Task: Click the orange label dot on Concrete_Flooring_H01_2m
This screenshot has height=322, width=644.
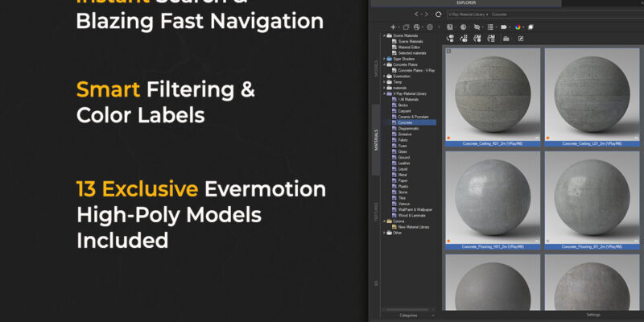Action: (448, 241)
